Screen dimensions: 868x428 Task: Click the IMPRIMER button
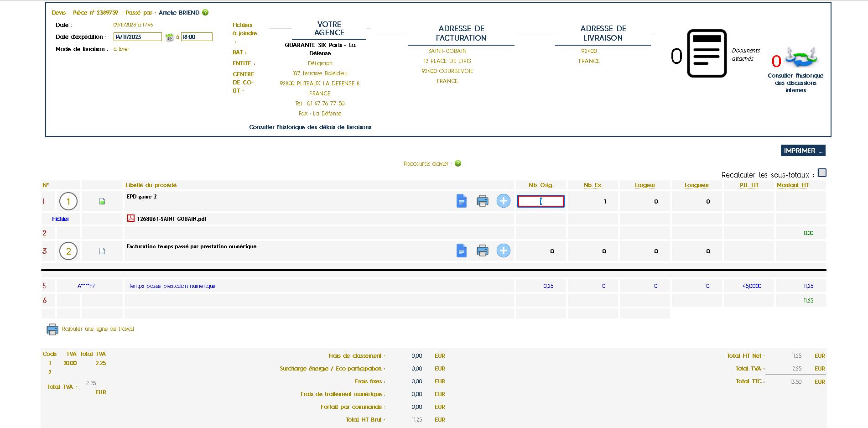pyautogui.click(x=802, y=150)
